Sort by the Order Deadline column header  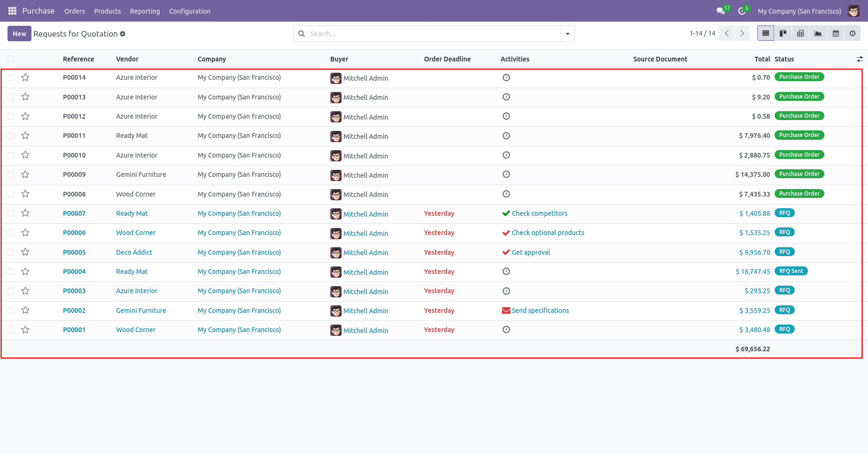point(447,59)
